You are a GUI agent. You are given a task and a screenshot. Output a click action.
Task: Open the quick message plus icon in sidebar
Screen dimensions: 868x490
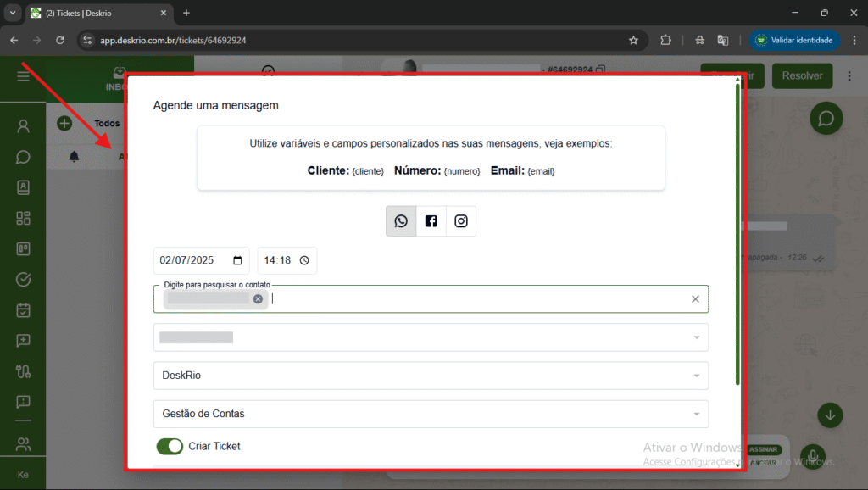(23, 341)
